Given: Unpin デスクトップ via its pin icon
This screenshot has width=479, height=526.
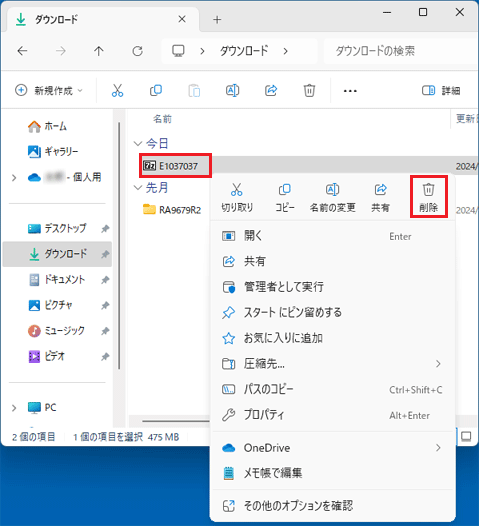Looking at the screenshot, I should tap(105, 229).
